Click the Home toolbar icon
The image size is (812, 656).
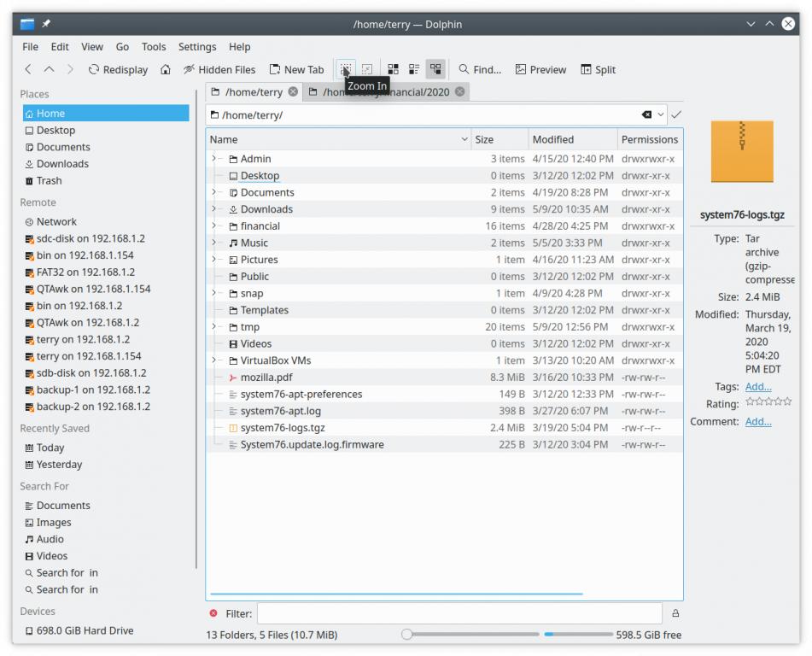[166, 70]
